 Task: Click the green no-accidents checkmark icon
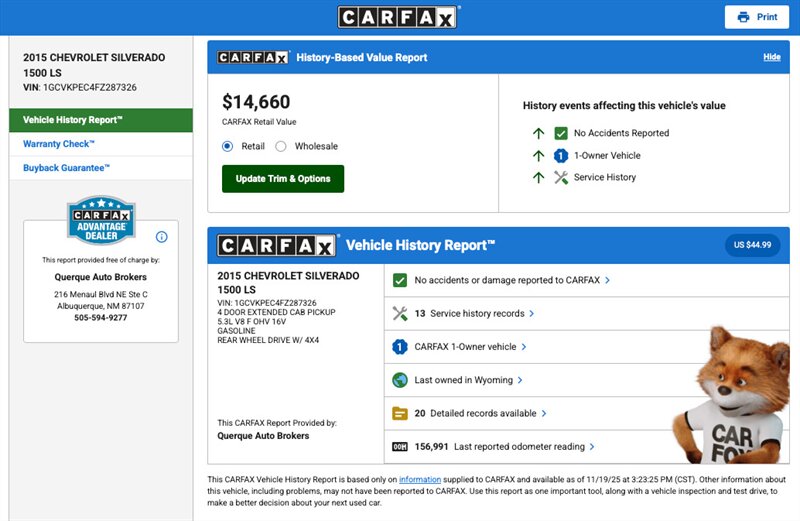[400, 281]
